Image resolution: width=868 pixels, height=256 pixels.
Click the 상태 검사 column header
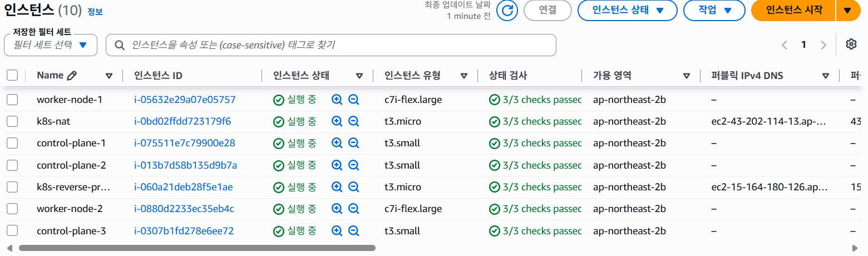coord(508,76)
